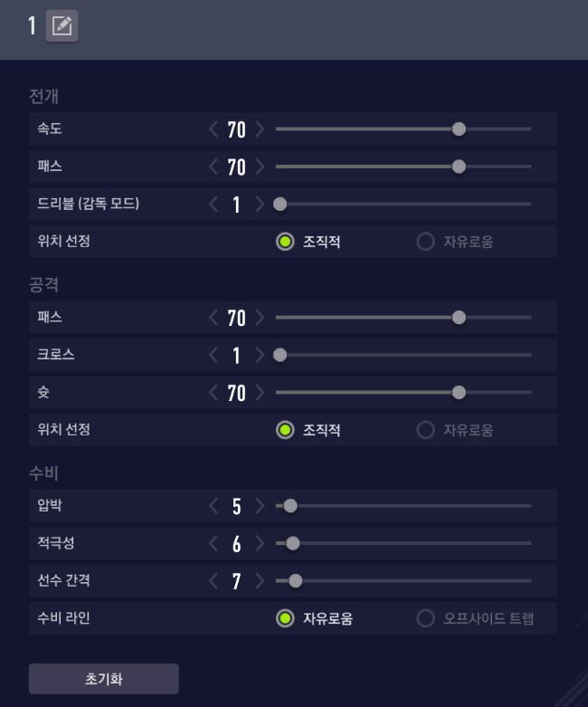Increase 선수 간격 with the right arrow

pos(261,581)
